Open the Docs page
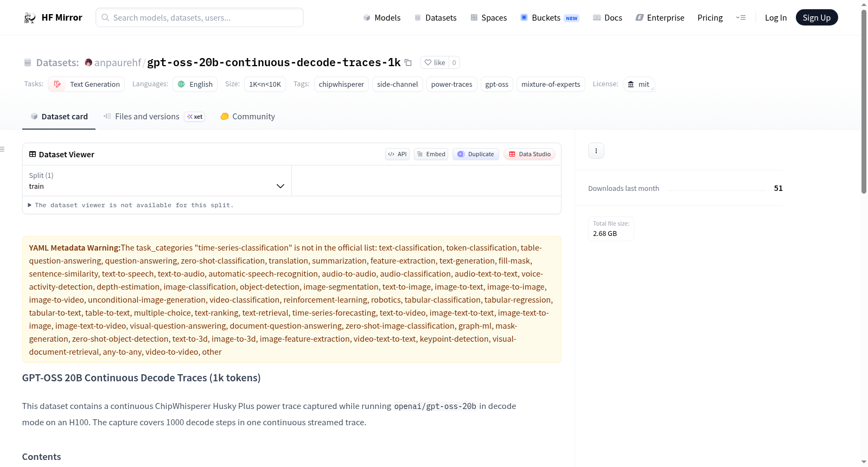Screen dimensions: 868x467 608,18
